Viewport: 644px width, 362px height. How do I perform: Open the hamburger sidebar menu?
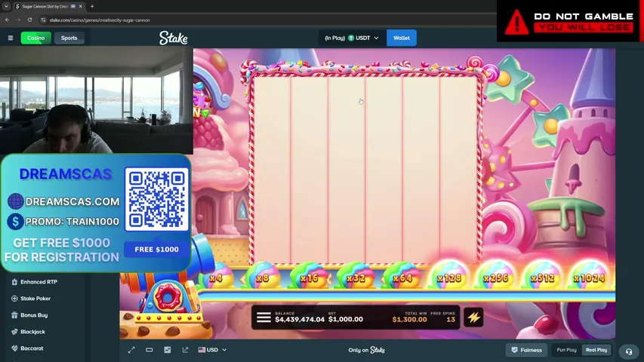[x=11, y=38]
